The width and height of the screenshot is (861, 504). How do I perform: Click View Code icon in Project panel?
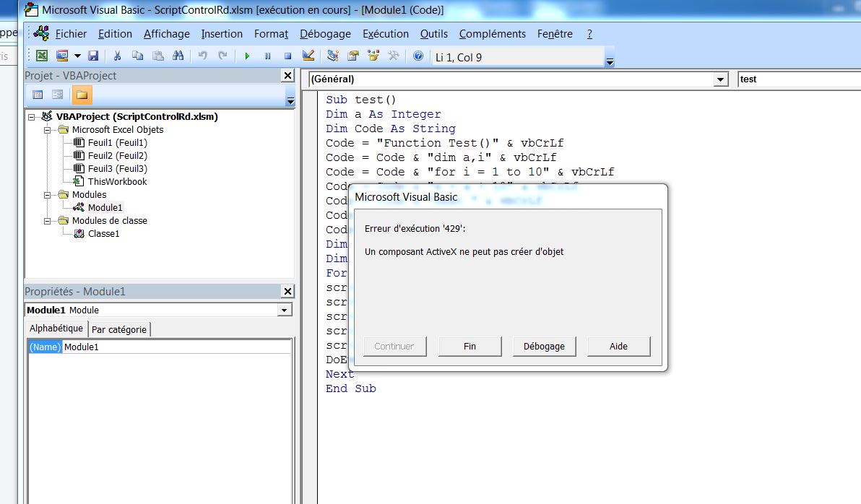(38, 95)
